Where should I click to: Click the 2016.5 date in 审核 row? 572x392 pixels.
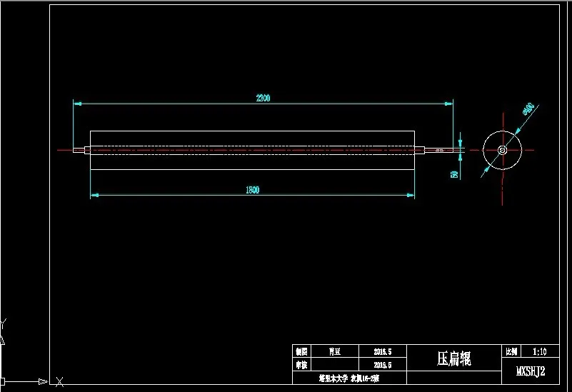[382, 365]
